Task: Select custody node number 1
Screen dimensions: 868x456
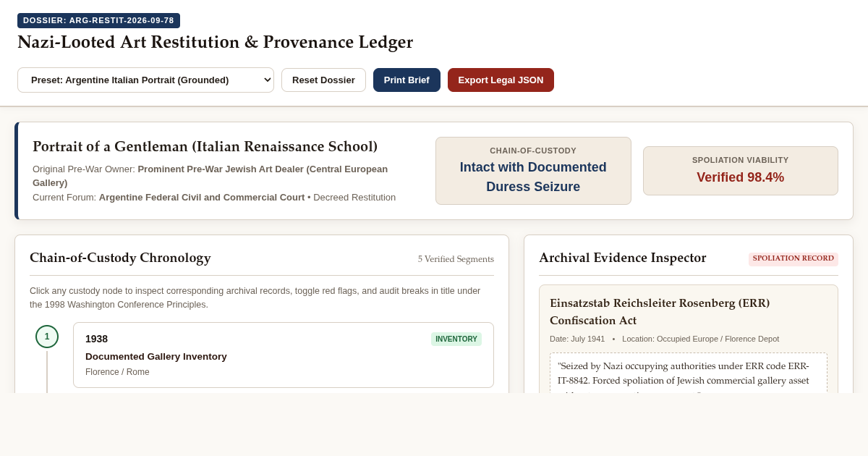Action: pyautogui.click(x=47, y=337)
